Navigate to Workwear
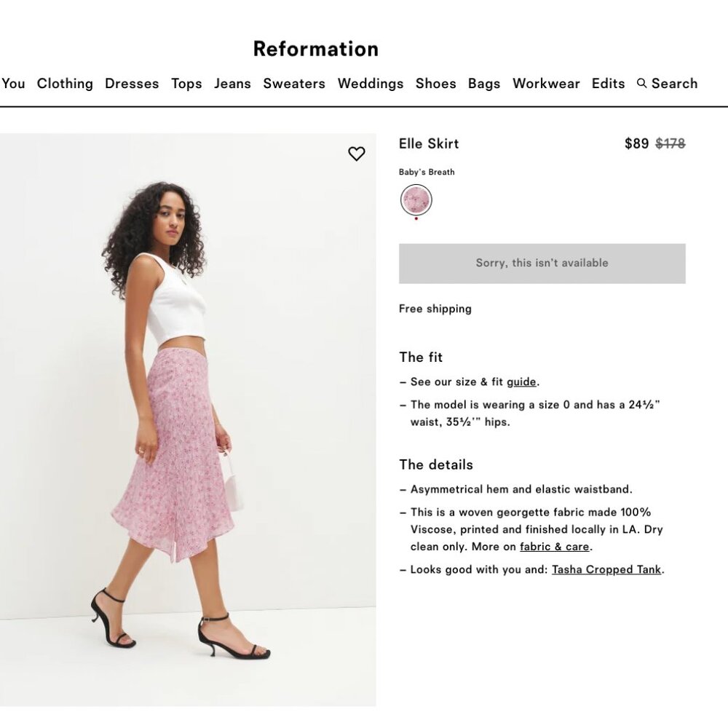 (546, 83)
